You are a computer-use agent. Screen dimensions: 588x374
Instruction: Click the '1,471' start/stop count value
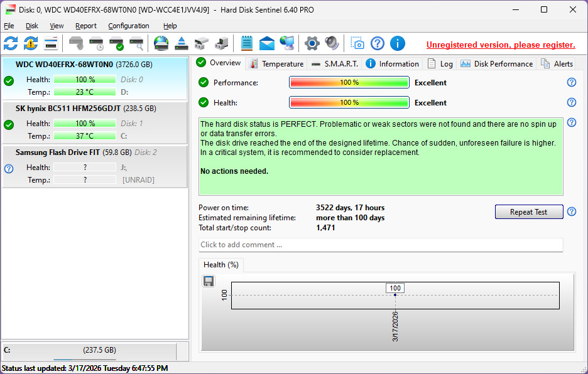point(325,228)
